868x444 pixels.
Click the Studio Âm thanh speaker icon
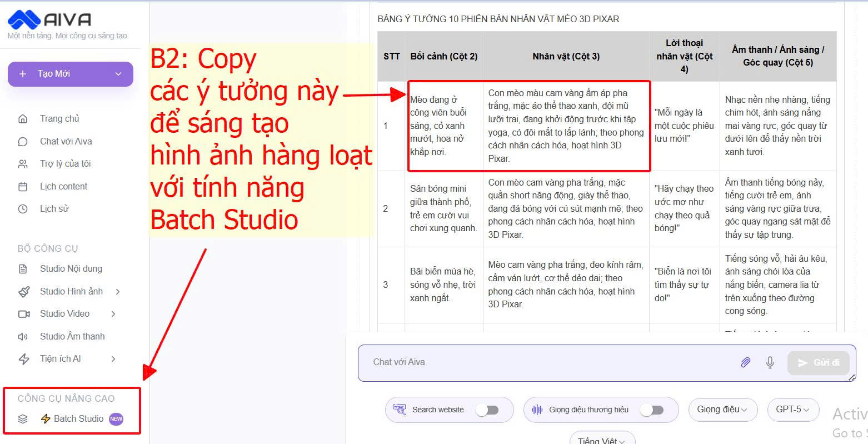tap(23, 337)
